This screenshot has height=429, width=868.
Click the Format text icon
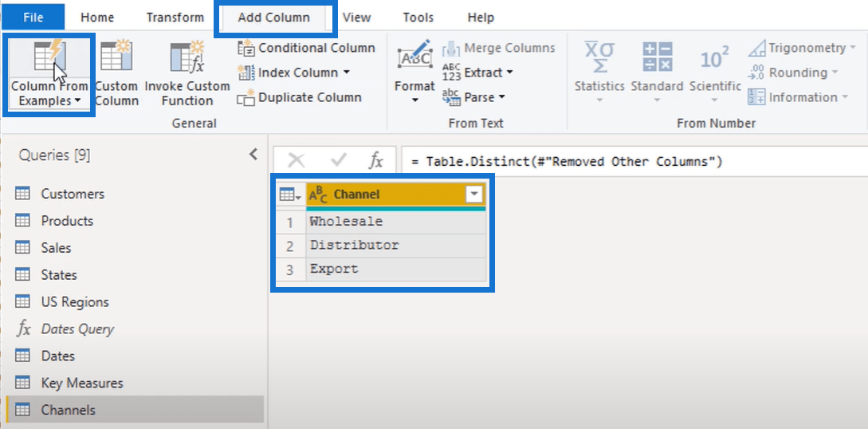click(x=414, y=55)
